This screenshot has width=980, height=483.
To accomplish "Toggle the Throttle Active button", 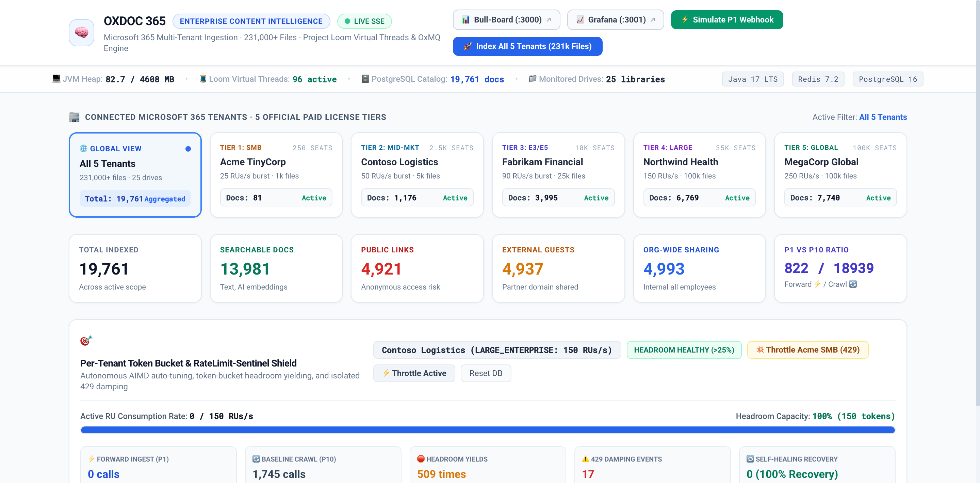I will pyautogui.click(x=414, y=373).
